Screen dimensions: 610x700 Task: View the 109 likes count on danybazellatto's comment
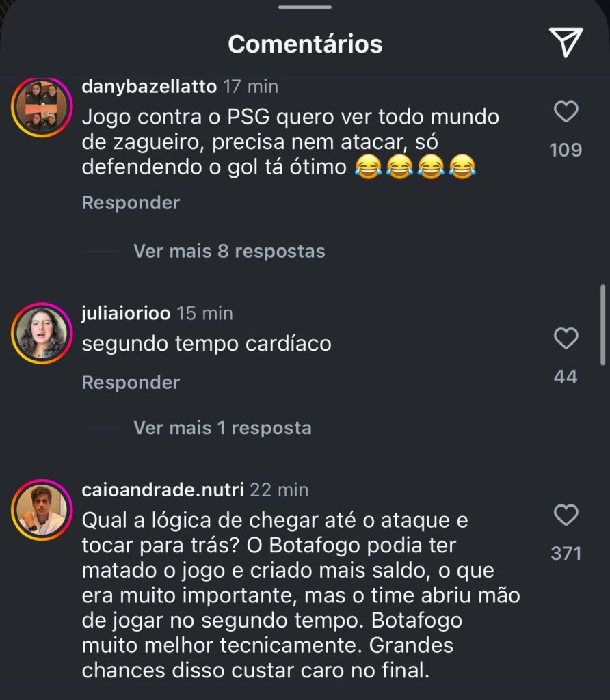(x=566, y=150)
